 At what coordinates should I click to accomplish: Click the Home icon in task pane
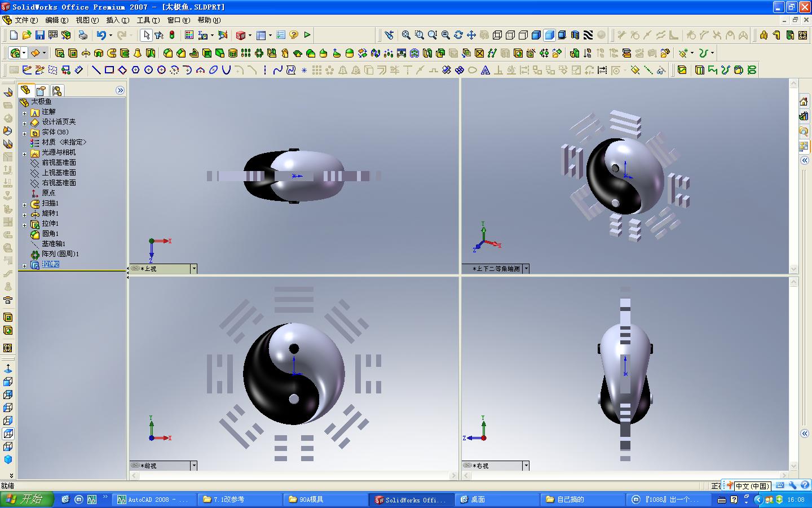(804, 101)
